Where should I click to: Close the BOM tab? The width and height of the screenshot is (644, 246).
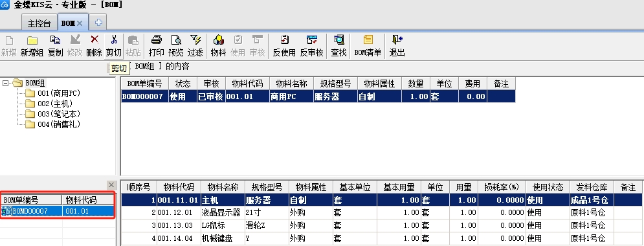(x=80, y=23)
